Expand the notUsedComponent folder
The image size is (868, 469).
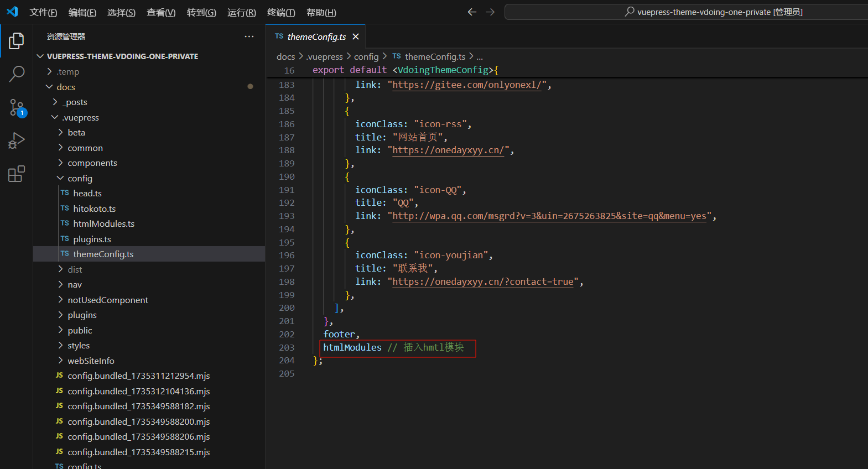coord(60,300)
